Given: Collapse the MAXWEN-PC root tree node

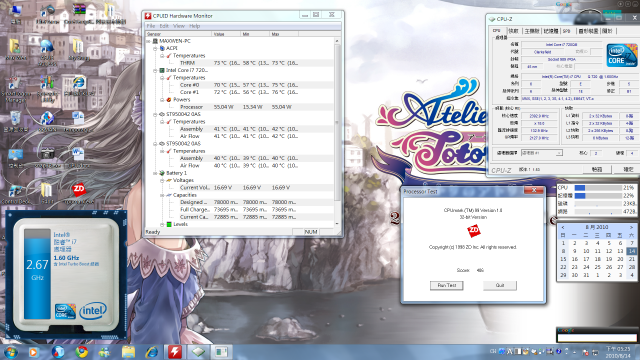Looking at the screenshot, I should [149, 41].
